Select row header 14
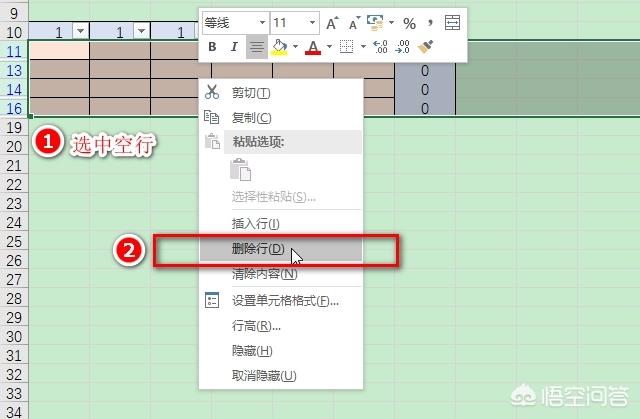Image resolution: width=640 pixels, height=419 pixels. click(14, 89)
